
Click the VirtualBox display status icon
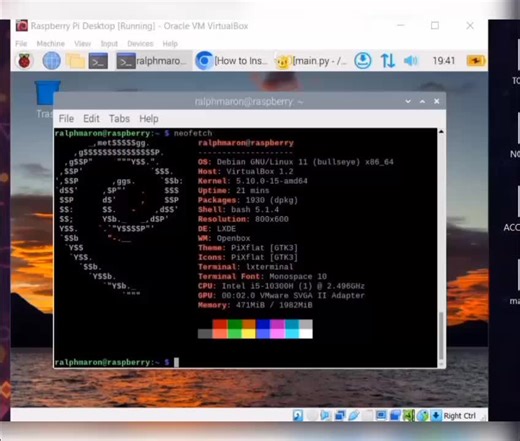click(x=381, y=415)
